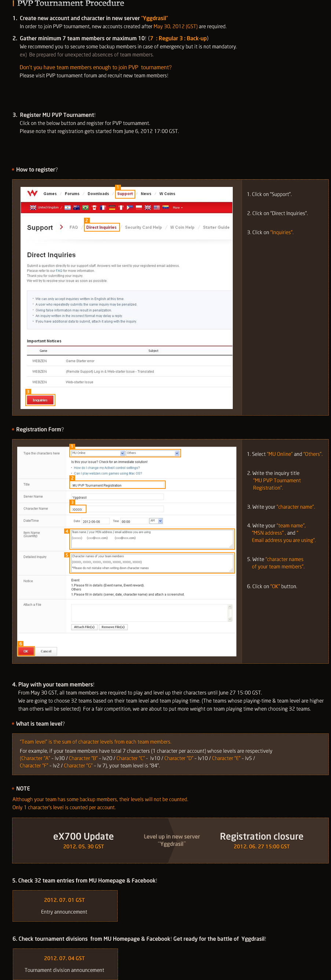
Task: Click the Server Name field with Yggdrasil
Action: (117, 497)
